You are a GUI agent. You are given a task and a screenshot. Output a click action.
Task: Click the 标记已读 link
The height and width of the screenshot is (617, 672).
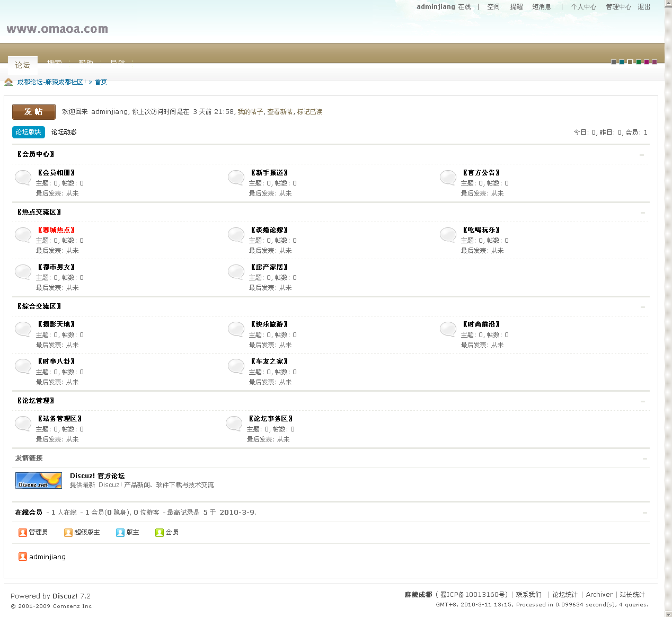310,112
